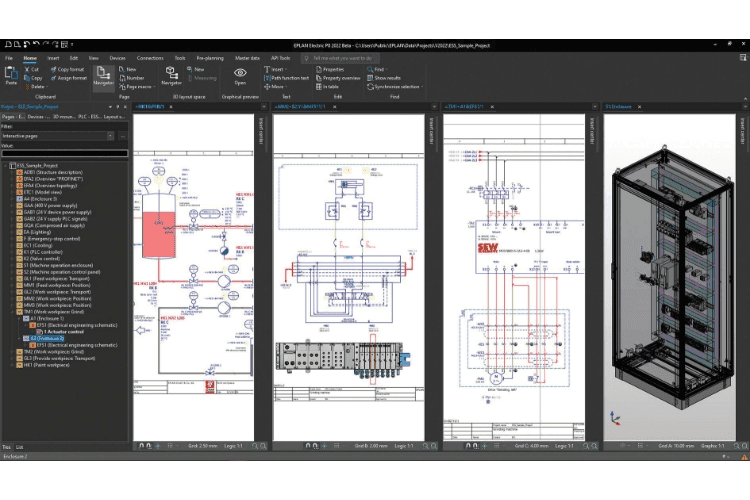Screen dimensions: 750x500
Task: Toggle grid display in Grid A 3D view bar
Action: pyautogui.click(x=640, y=446)
